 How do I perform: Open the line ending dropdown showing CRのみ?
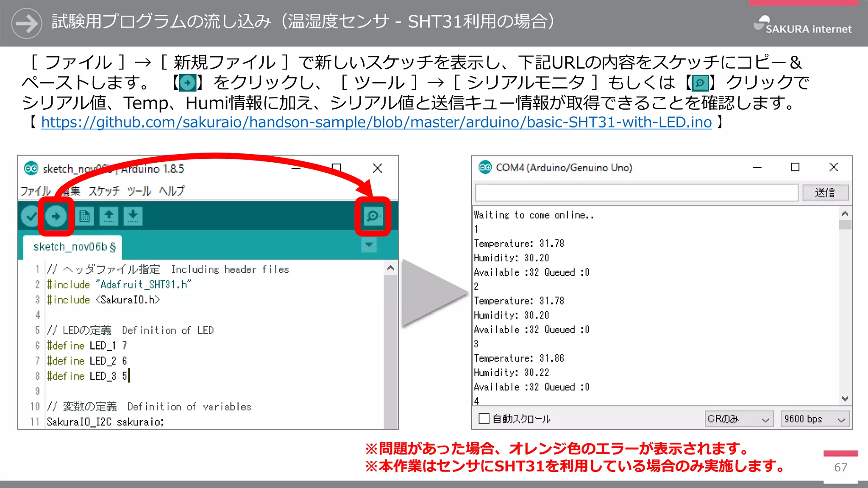pyautogui.click(x=739, y=419)
